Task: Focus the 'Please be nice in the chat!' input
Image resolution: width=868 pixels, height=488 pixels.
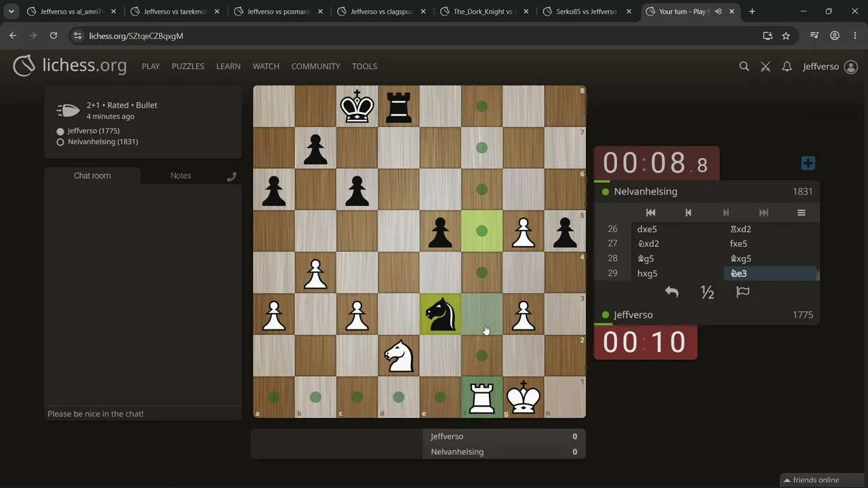Action: coord(143,413)
